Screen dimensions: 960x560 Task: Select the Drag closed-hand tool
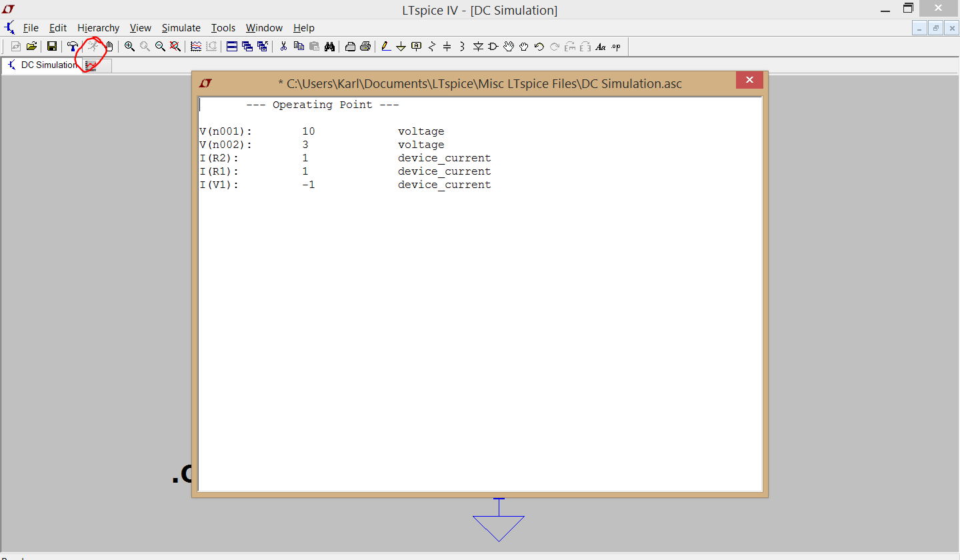[524, 46]
